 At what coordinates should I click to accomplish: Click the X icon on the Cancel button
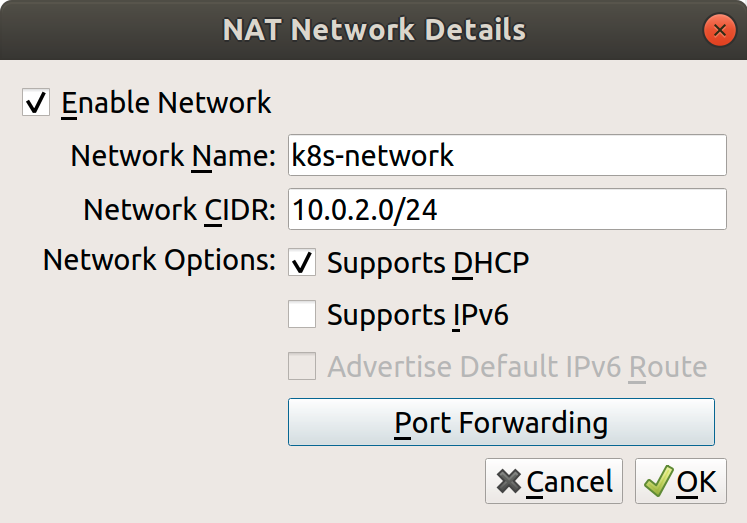point(509,482)
